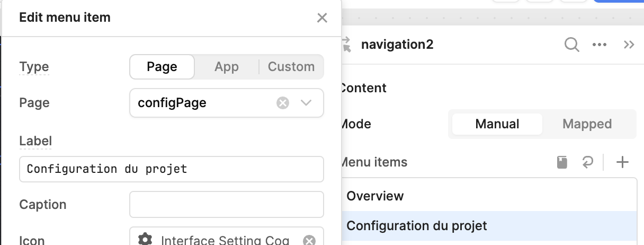
Task: Switch menu item type to Custom
Action: 291,67
